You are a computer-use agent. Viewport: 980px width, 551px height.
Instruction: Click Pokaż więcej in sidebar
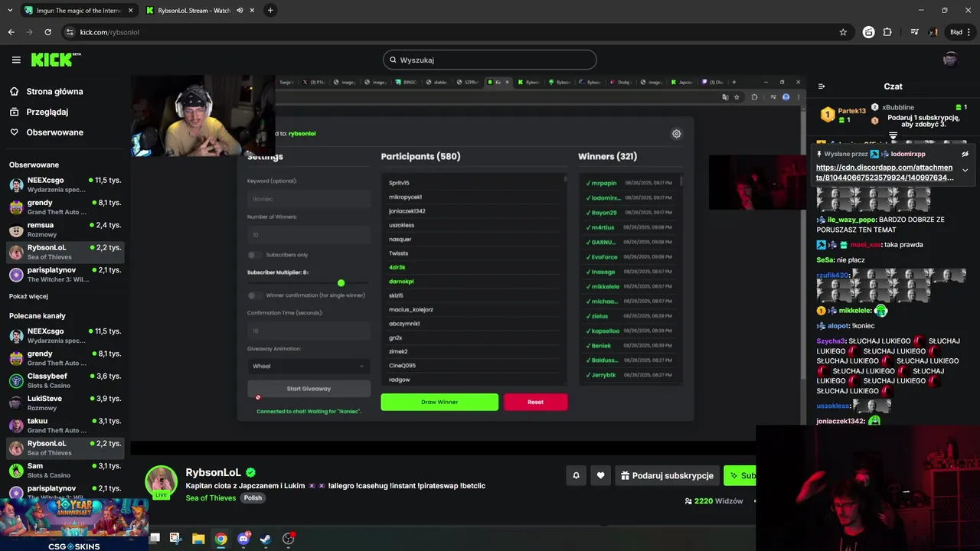[28, 296]
